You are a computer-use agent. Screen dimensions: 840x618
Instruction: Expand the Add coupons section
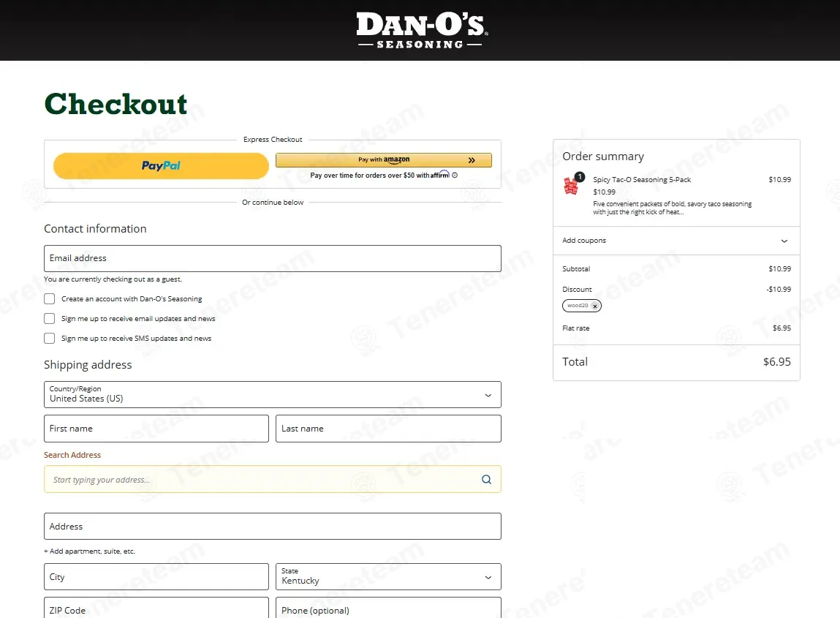(x=676, y=241)
